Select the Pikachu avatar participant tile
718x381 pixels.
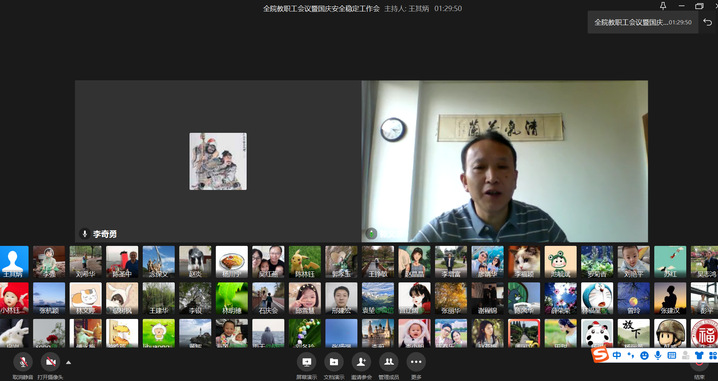click(305, 262)
